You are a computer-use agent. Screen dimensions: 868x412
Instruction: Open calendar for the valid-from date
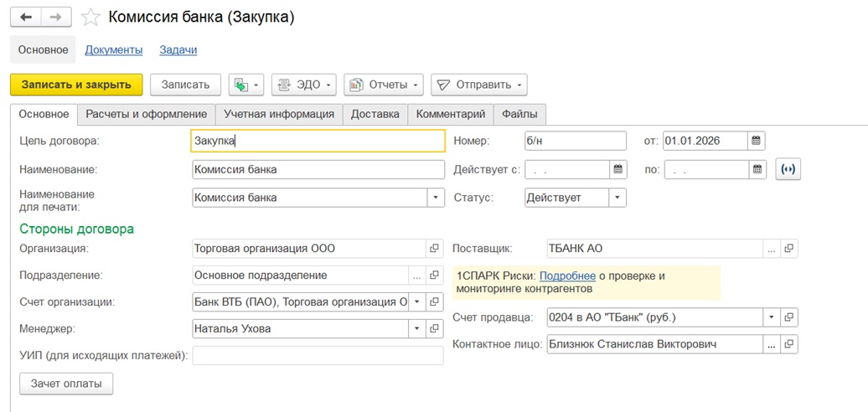click(x=618, y=169)
